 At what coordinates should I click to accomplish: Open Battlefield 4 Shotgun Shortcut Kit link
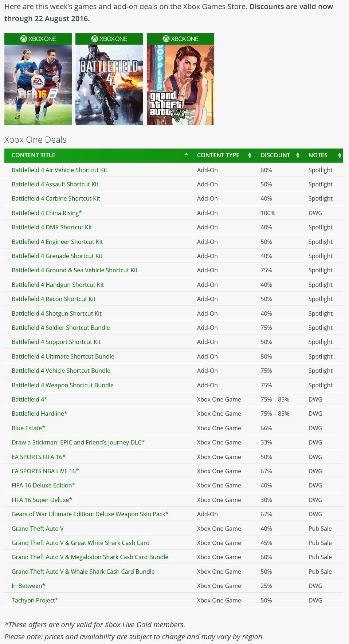point(56,313)
